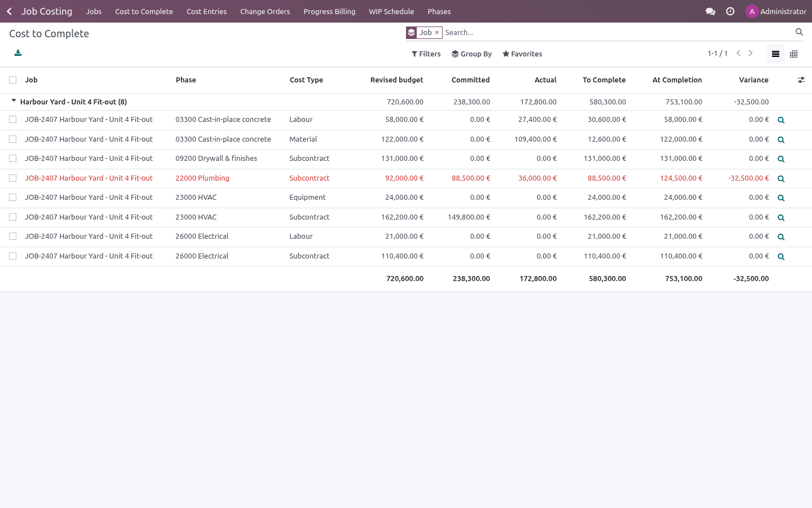Open the Jobs menu
Screen dimensions: 812x508
[94, 11]
